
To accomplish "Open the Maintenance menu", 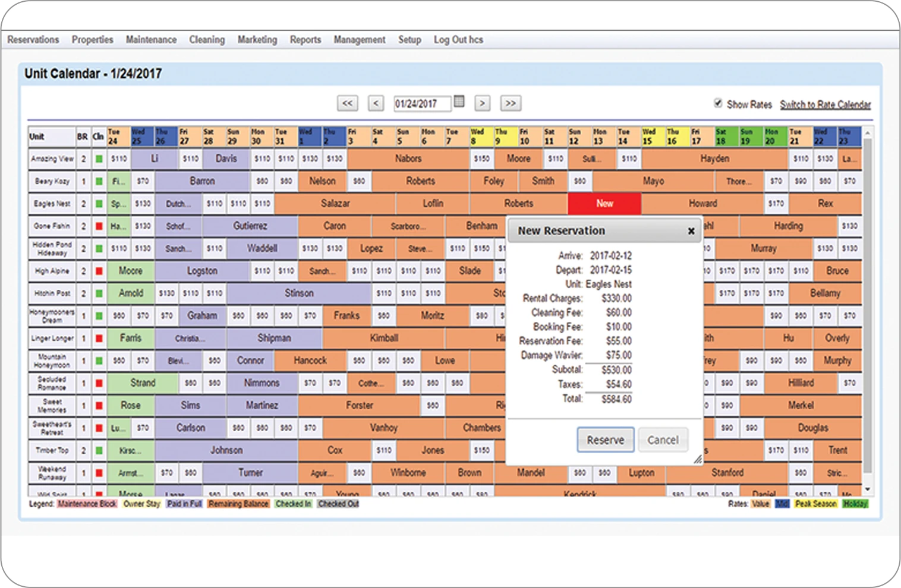I will [151, 40].
